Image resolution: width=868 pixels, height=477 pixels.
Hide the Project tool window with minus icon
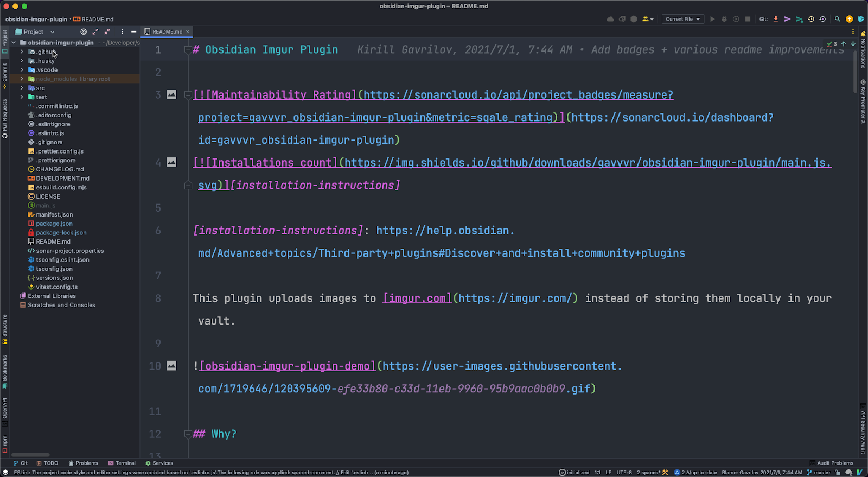[x=133, y=31]
